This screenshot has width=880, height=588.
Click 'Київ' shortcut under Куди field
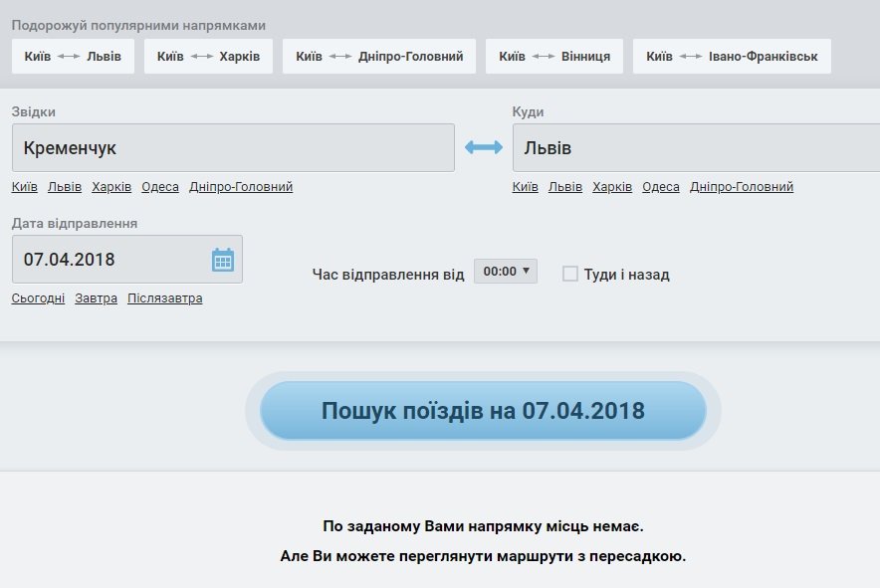(x=525, y=187)
